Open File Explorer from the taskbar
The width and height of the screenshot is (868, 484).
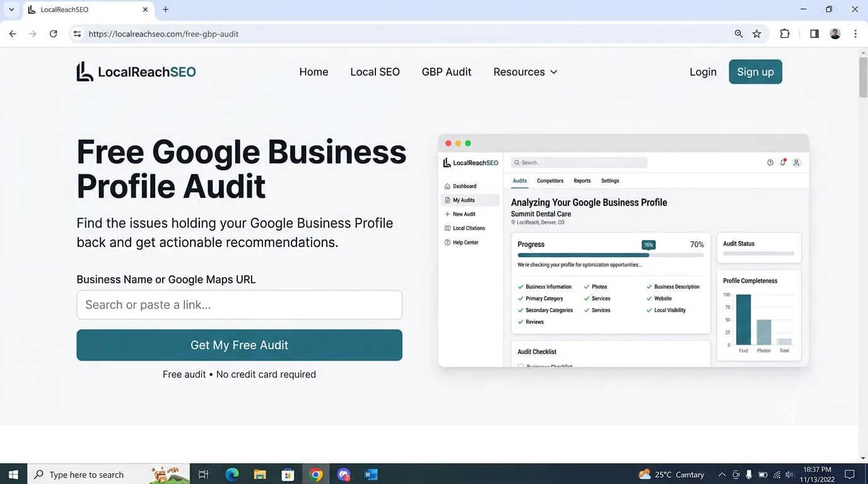pos(260,475)
